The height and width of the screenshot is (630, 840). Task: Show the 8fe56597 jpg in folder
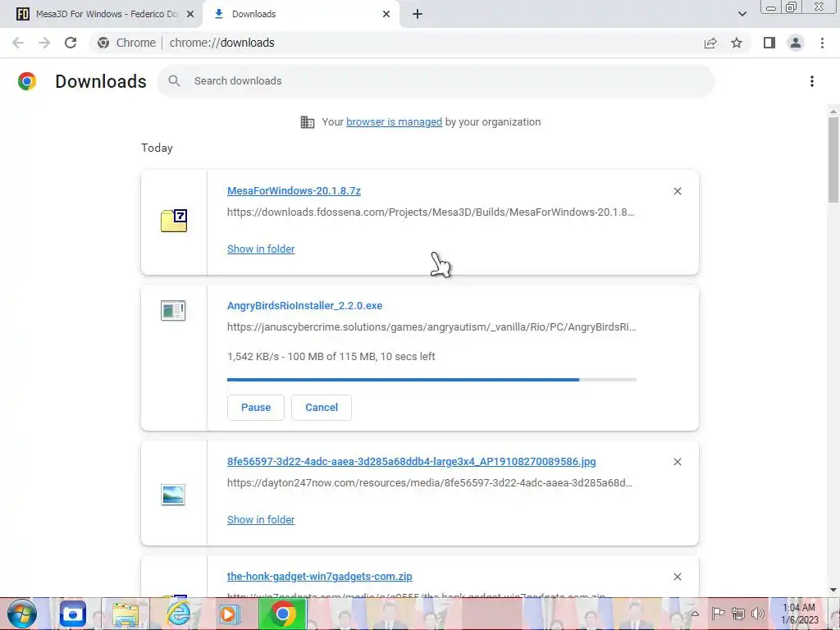[261, 519]
